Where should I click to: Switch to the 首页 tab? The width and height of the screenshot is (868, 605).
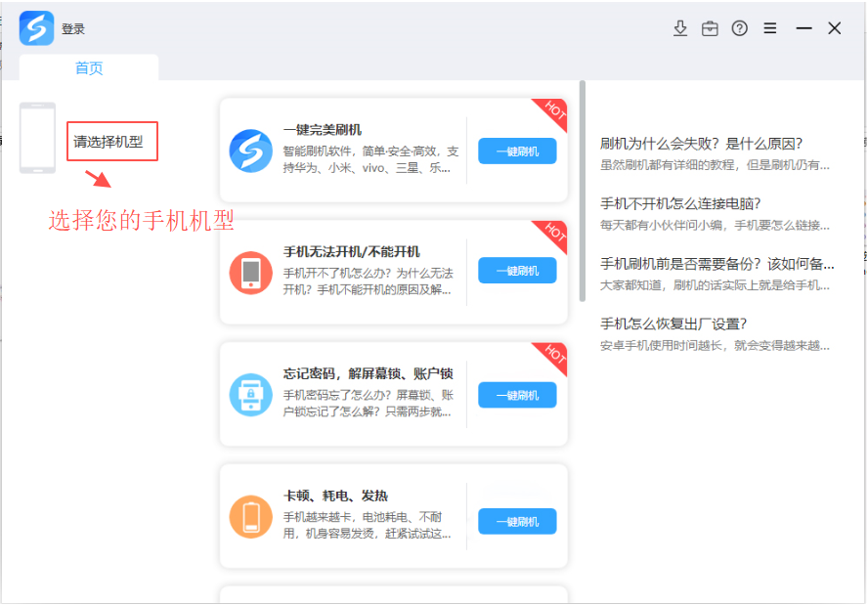coord(88,69)
